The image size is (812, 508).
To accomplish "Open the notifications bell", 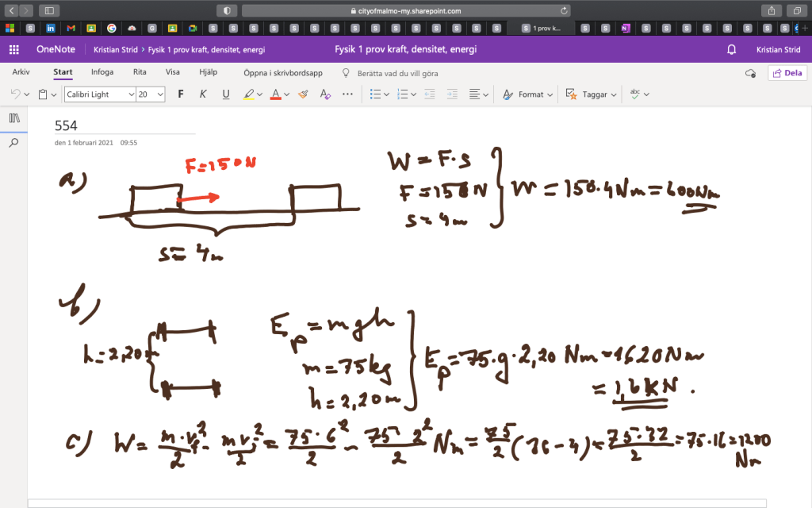I will coord(731,49).
